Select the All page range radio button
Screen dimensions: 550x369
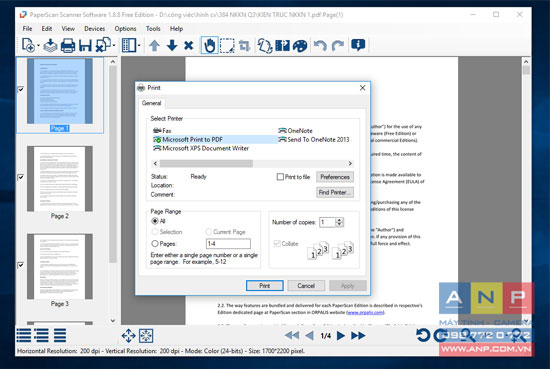point(155,221)
